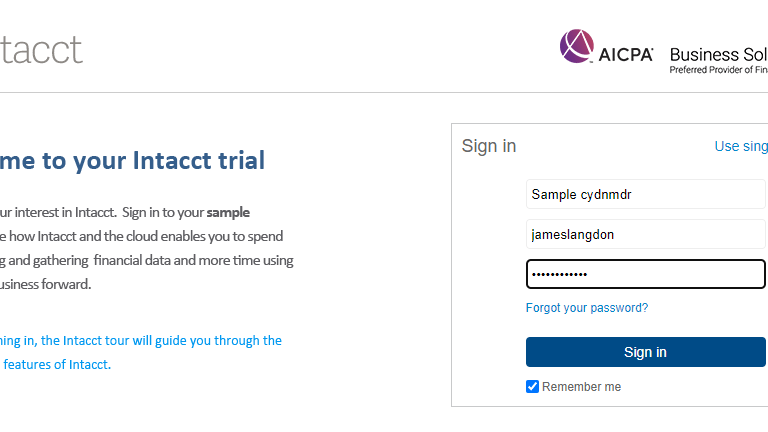This screenshot has width=768, height=432.
Task: Click the blue Sign in button
Action: click(646, 352)
